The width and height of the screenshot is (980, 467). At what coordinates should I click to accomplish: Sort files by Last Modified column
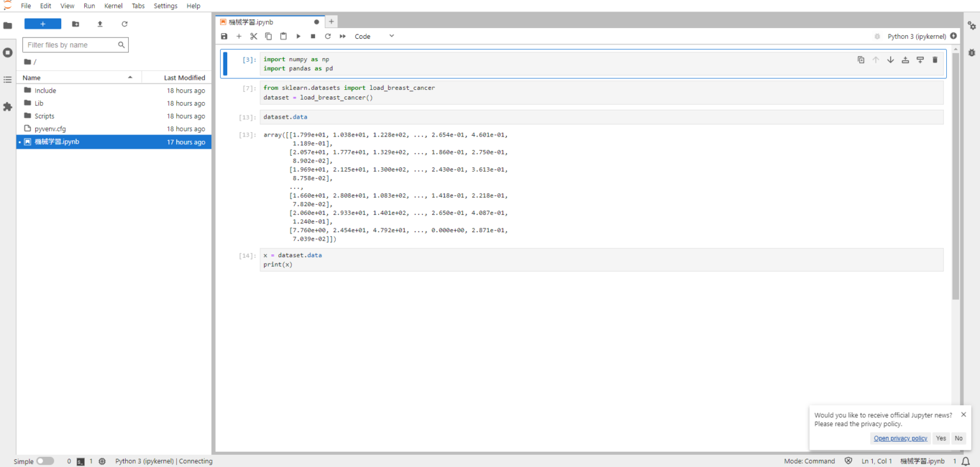[x=184, y=78]
